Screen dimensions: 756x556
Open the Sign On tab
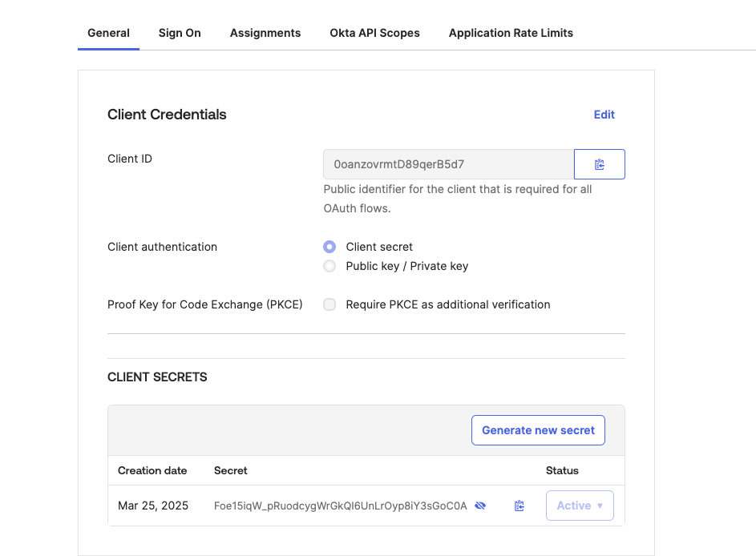click(180, 33)
